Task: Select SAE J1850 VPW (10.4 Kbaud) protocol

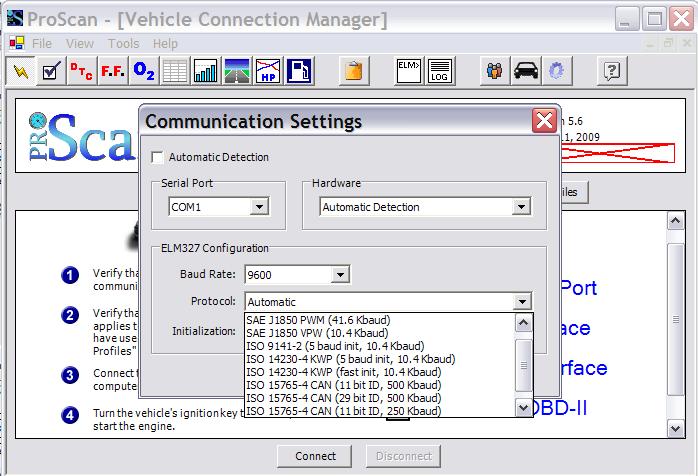Action: (x=380, y=333)
